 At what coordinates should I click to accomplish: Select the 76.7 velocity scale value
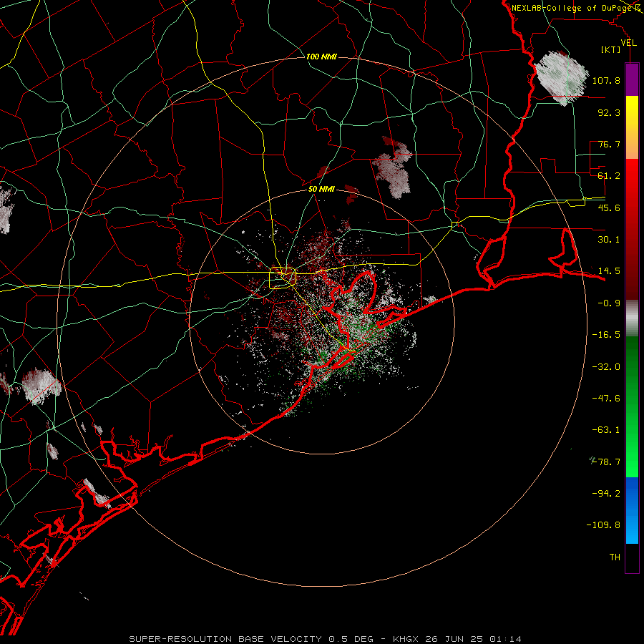[x=609, y=144]
